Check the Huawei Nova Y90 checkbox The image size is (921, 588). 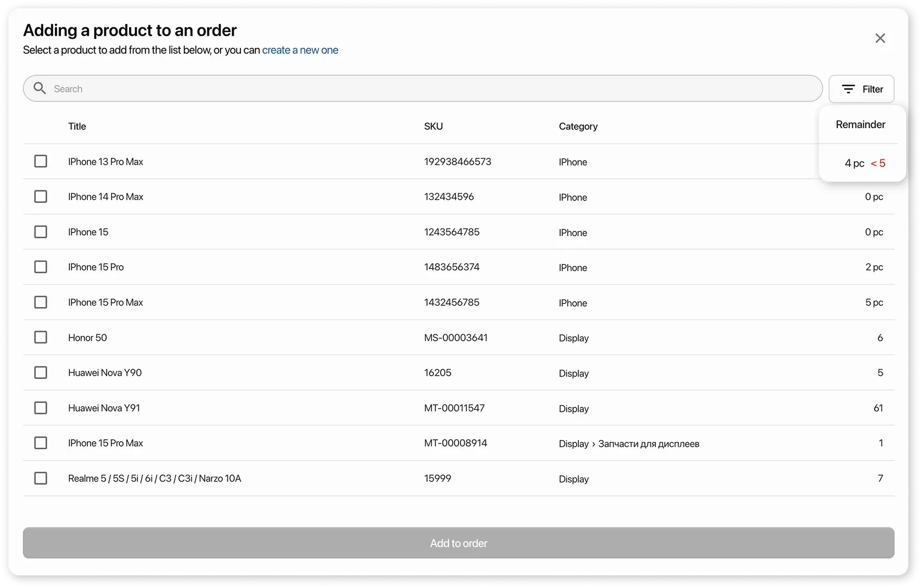coord(41,372)
